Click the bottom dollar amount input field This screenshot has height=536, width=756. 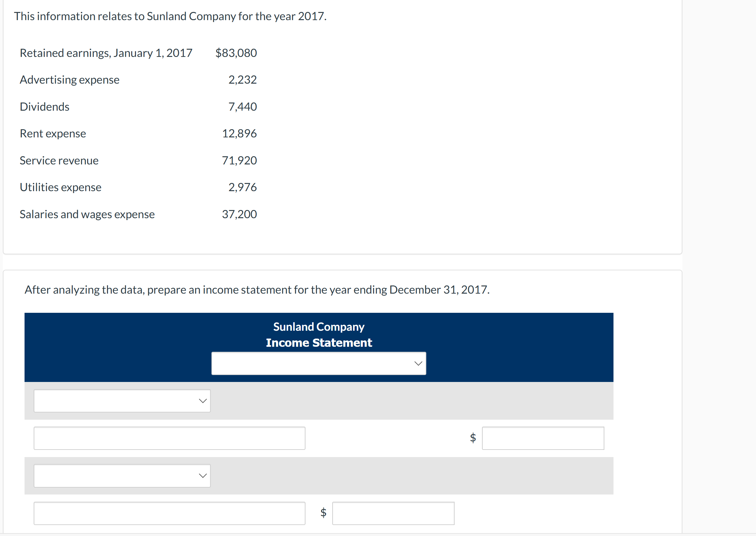pyautogui.click(x=393, y=513)
